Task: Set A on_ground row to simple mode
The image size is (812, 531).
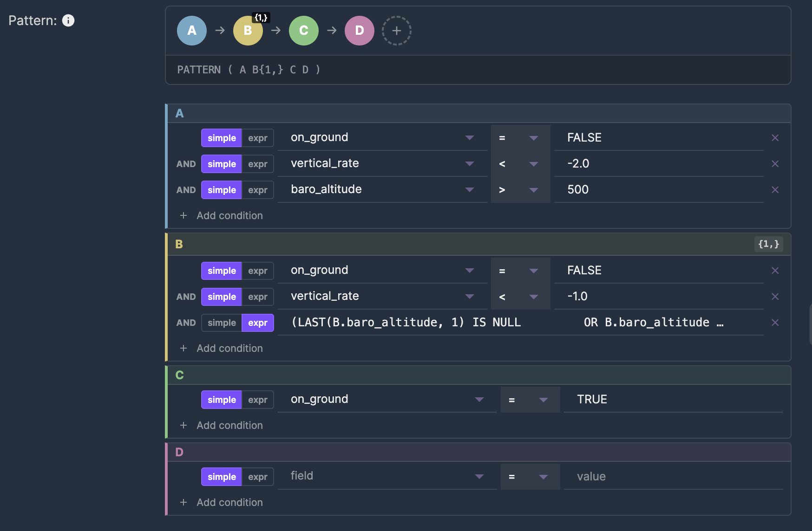Action: click(222, 138)
